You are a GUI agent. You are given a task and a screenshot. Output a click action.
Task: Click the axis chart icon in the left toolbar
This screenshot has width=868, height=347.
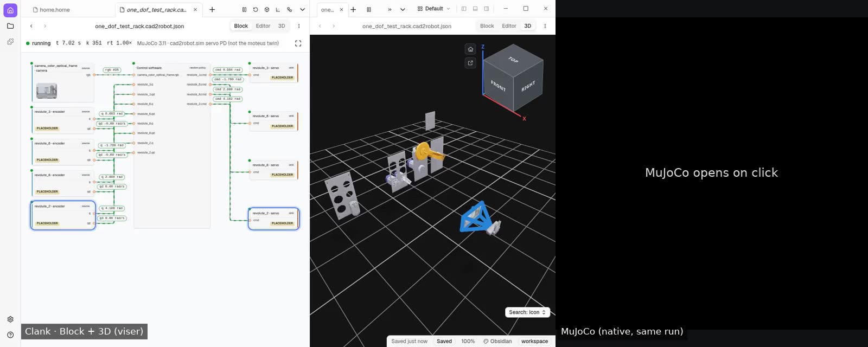tap(278, 10)
